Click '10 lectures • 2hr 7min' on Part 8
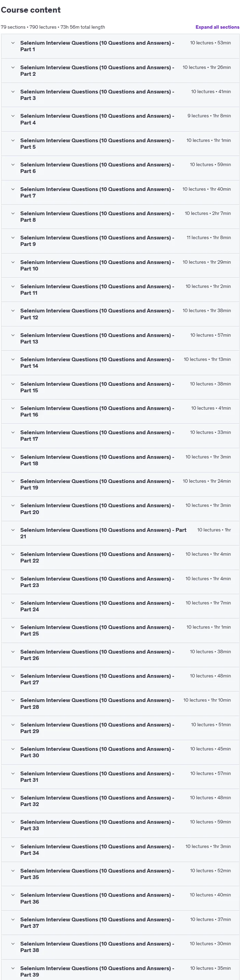The height and width of the screenshot is (980, 241). coord(208,214)
